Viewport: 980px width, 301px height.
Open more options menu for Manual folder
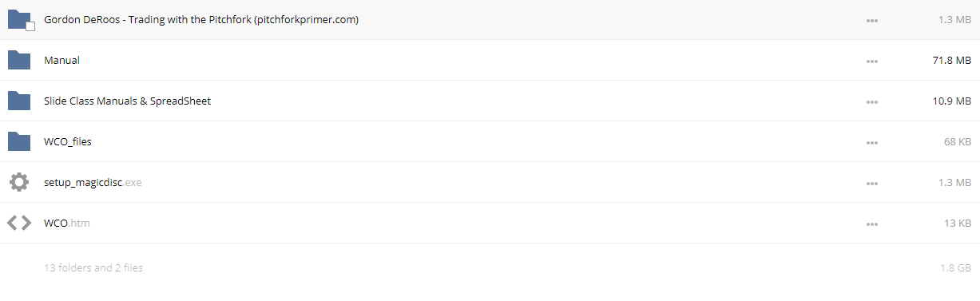(872, 61)
